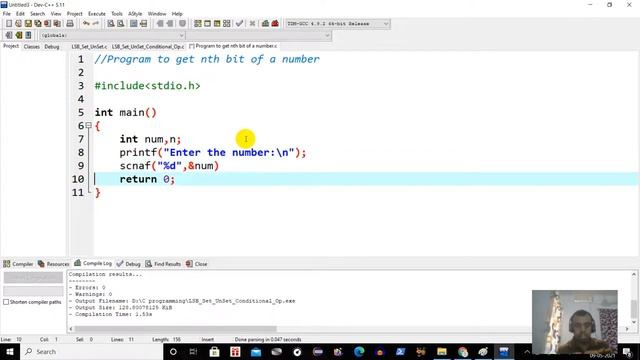Open the Find Results bottom tab
This screenshot has height=360, width=640.
coord(163,264)
